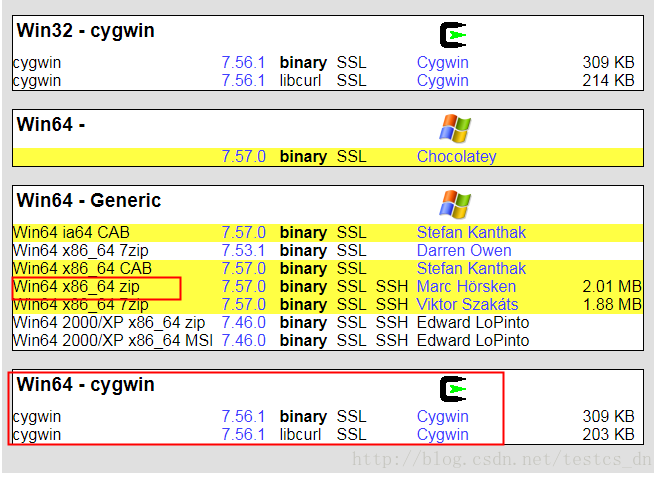Open Stefan Kanthak link in ia64 CAB row
663x479 pixels.
tap(471, 233)
